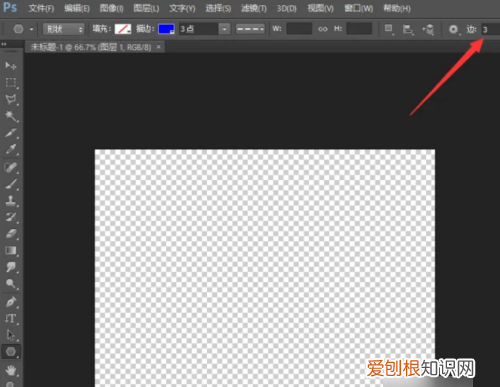Screen dimensions: 500x387
Task: Open the 编辑(E) menu
Action: [x=77, y=8]
